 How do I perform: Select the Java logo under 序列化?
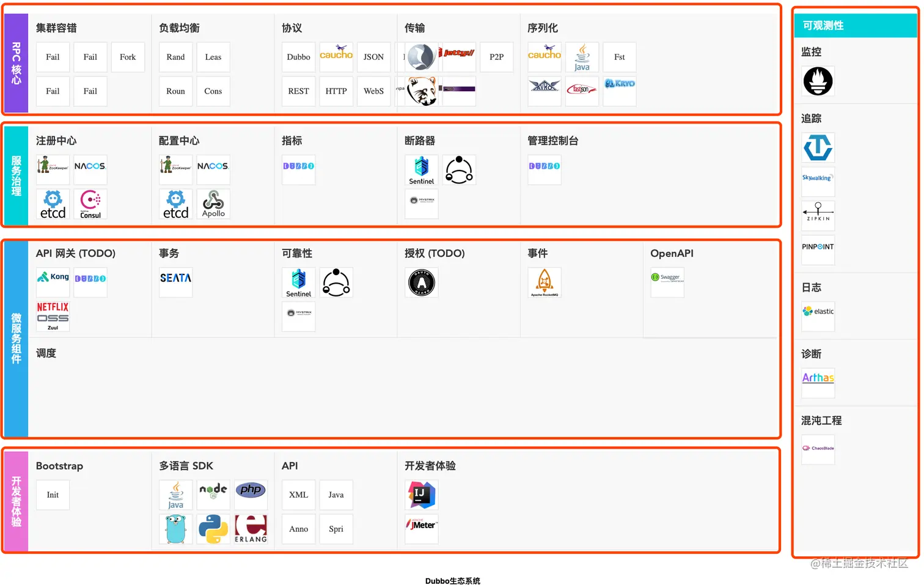(582, 57)
